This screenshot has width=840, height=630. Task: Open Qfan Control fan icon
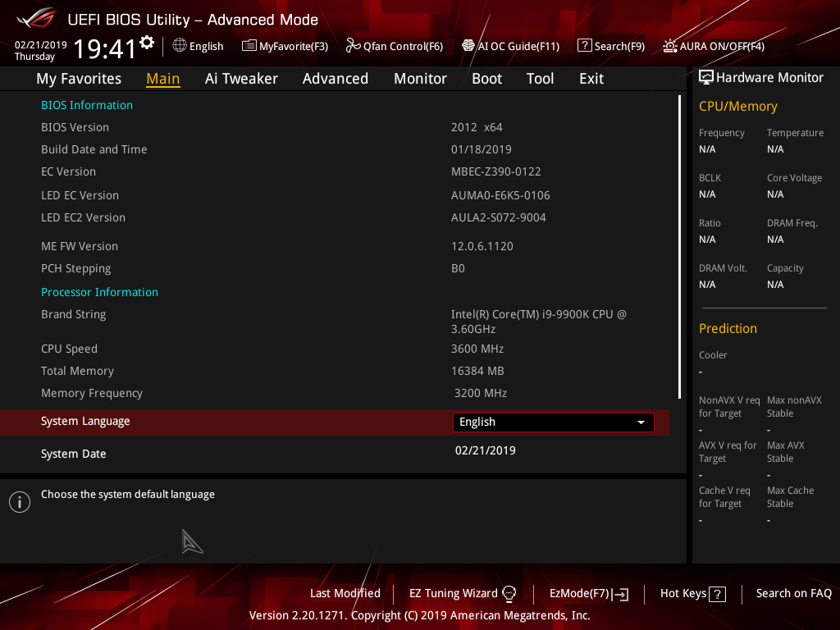pyautogui.click(x=353, y=46)
